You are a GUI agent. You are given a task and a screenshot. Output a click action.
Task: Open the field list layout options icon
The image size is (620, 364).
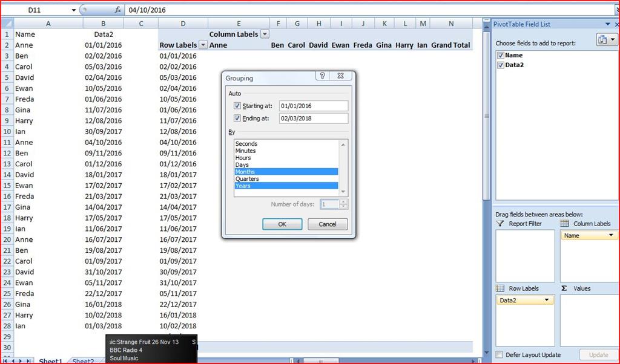point(605,39)
